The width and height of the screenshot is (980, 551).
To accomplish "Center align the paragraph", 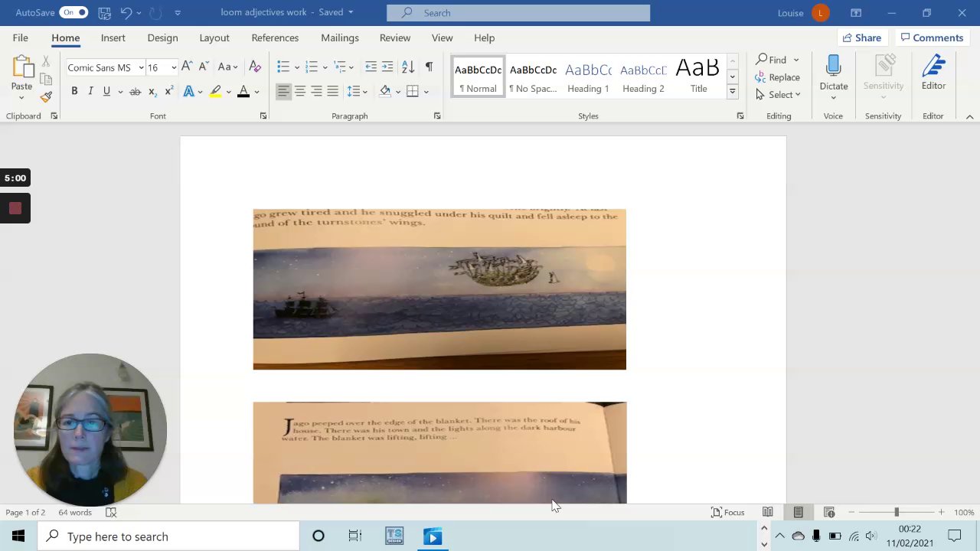I will 300,92.
